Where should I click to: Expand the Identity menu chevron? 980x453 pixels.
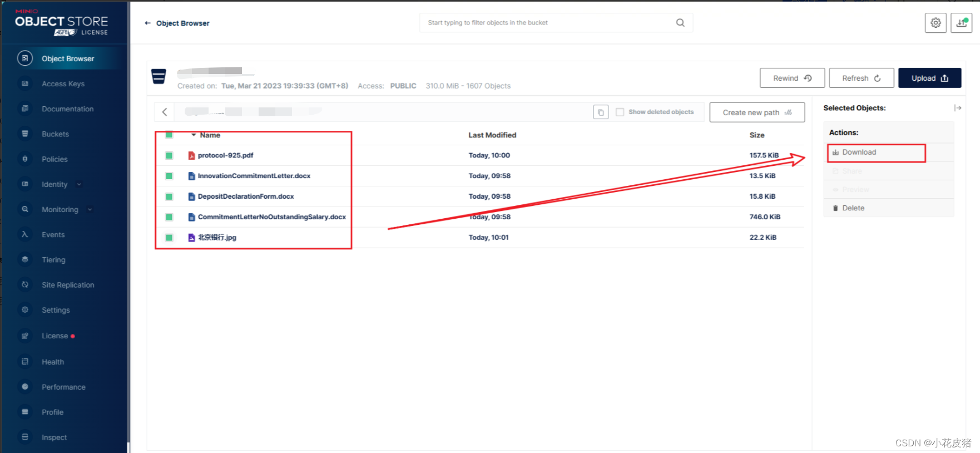coord(78,184)
